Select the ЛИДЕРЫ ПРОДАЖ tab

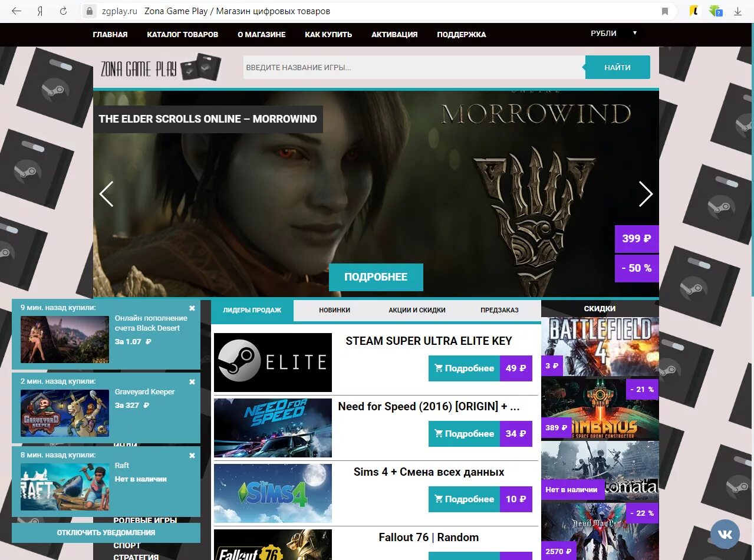252,310
